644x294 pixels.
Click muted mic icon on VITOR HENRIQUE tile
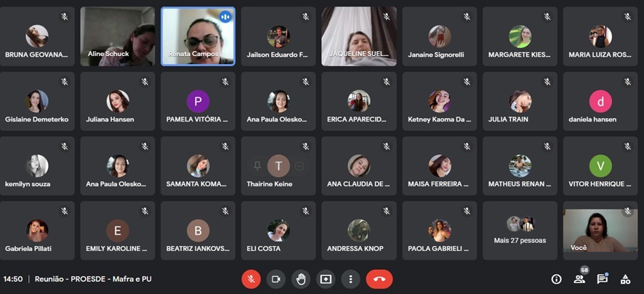(627, 146)
